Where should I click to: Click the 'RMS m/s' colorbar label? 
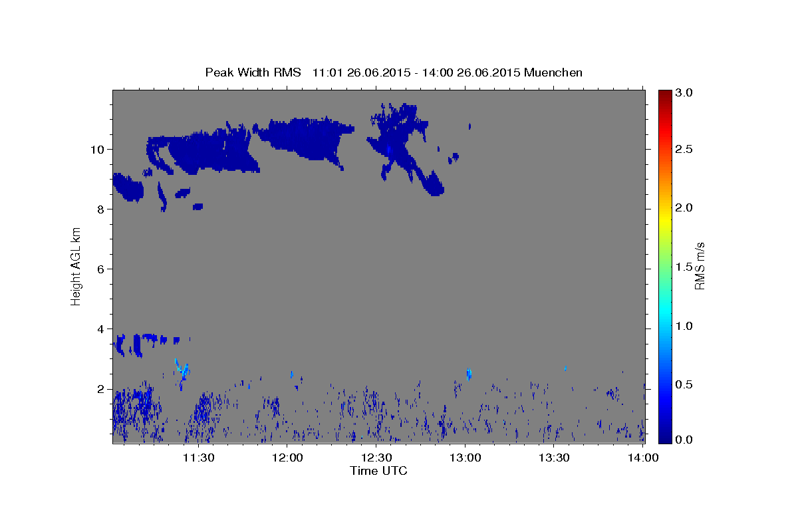699,266
